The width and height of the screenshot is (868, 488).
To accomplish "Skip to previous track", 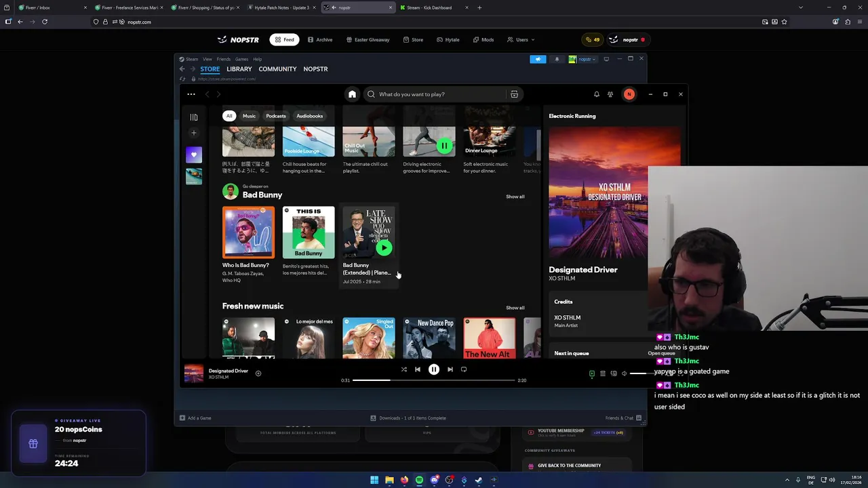I will tap(418, 369).
